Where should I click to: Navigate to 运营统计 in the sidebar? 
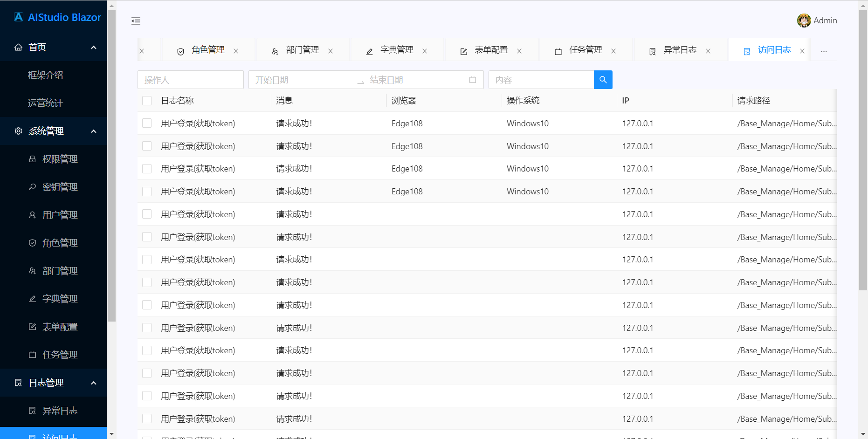45,103
